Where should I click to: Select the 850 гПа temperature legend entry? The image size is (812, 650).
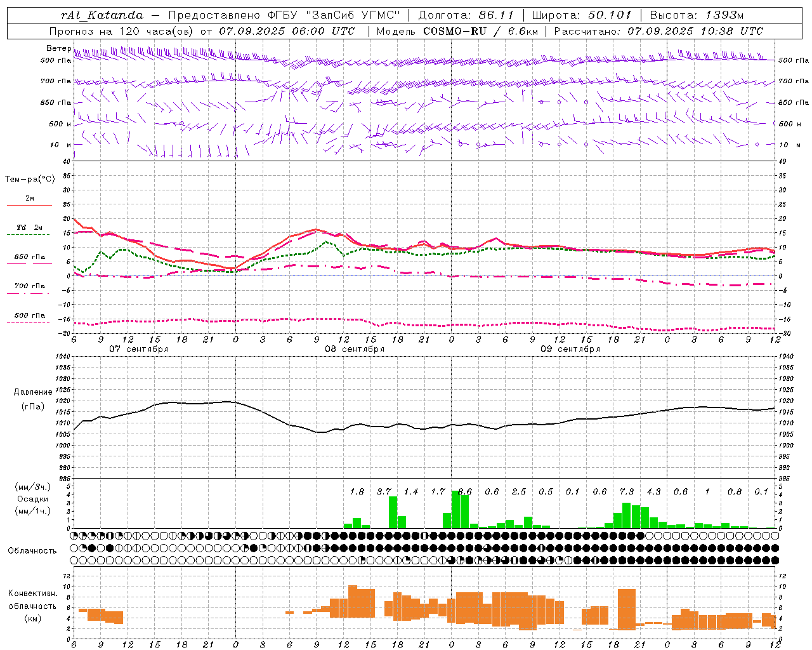(29, 257)
